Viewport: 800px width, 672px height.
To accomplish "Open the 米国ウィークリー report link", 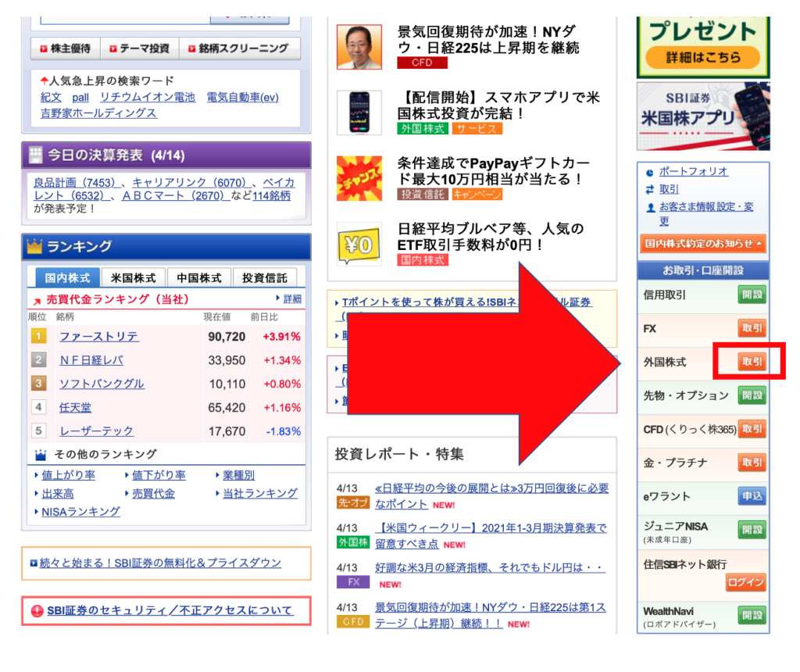I will point(491,536).
